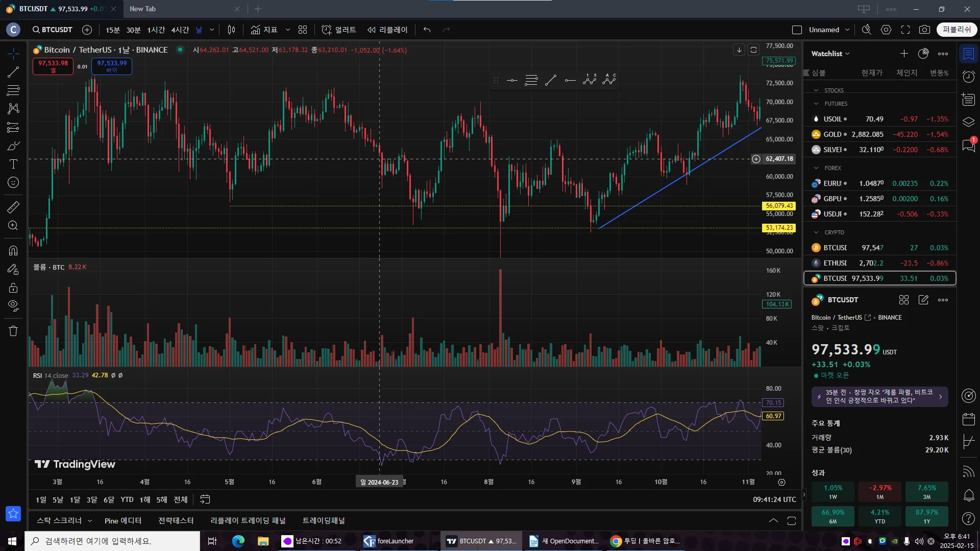This screenshot has height=551, width=980.
Task: Open the ruler measure tool
Action: 13,207
